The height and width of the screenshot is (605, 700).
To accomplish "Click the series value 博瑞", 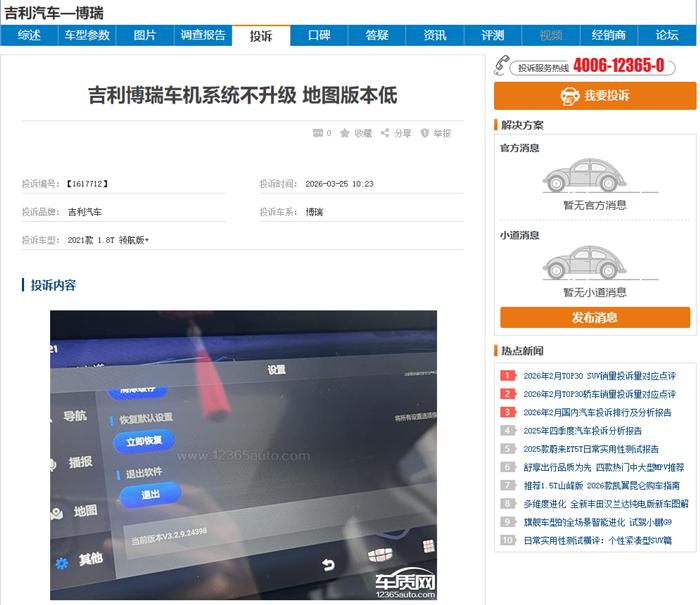I will tap(314, 212).
